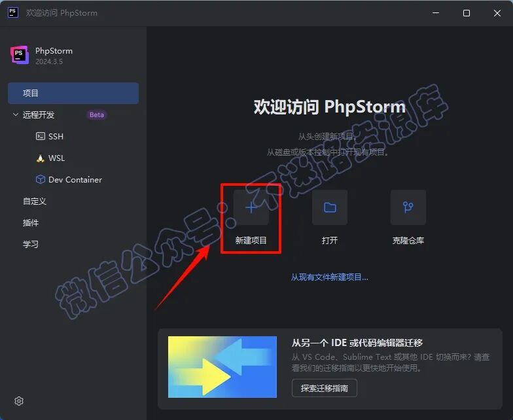Click the WSL penguin icon
This screenshot has width=513, height=420.
click(x=41, y=158)
